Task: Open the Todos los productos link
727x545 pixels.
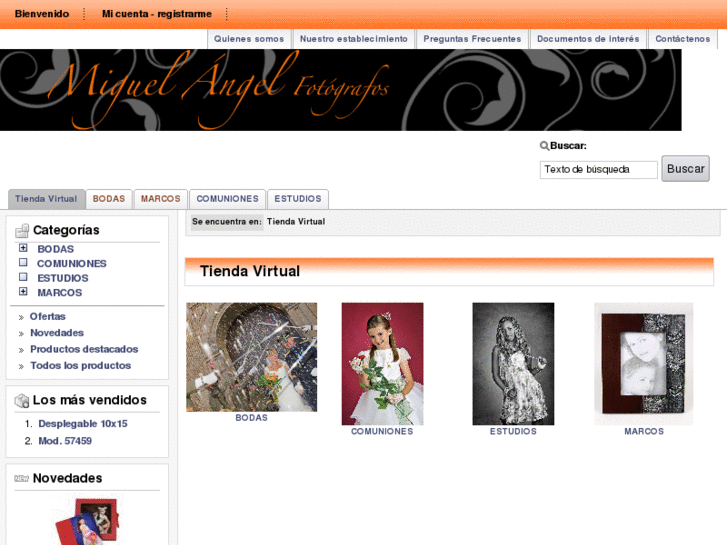Action: point(81,365)
